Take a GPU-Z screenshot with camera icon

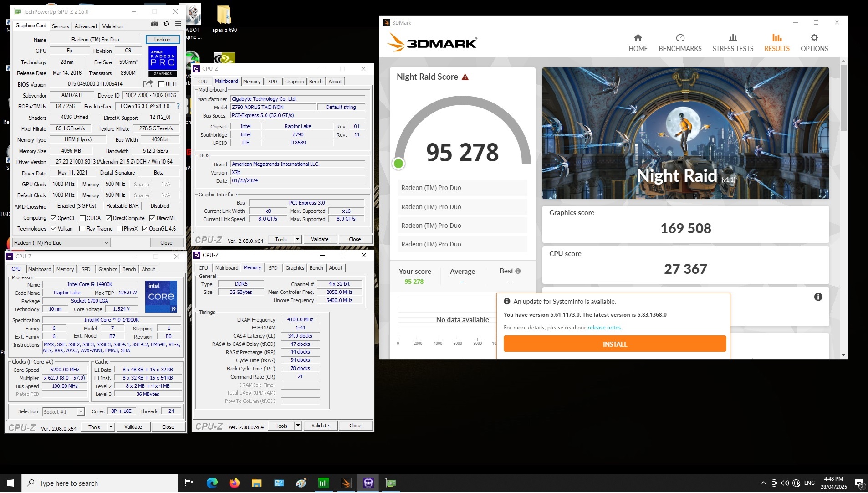point(155,24)
